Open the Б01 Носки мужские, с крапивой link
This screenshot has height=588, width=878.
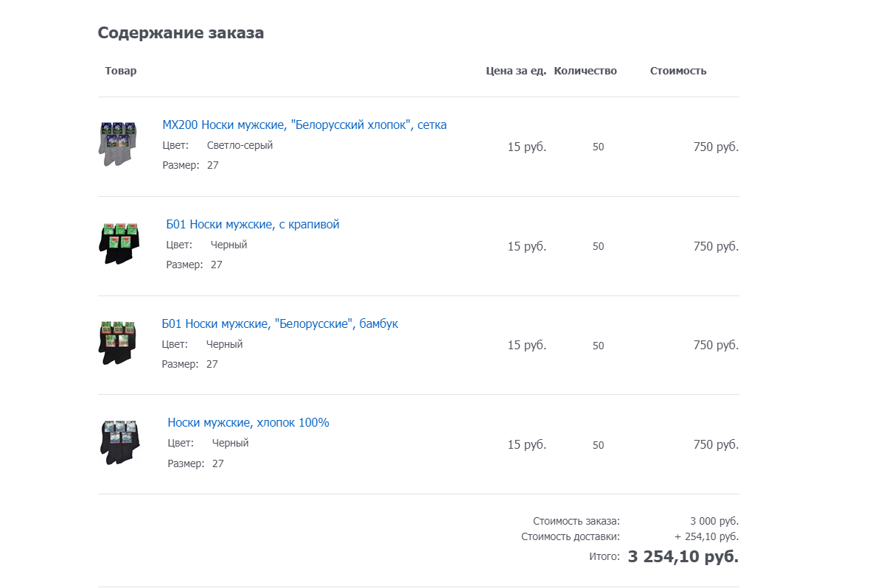252,225
